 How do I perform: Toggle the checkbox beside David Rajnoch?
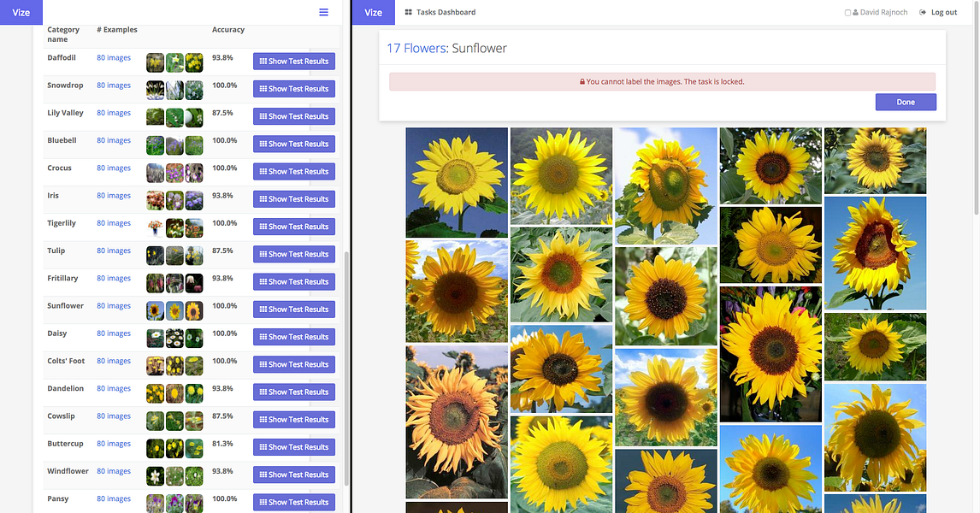[847, 13]
